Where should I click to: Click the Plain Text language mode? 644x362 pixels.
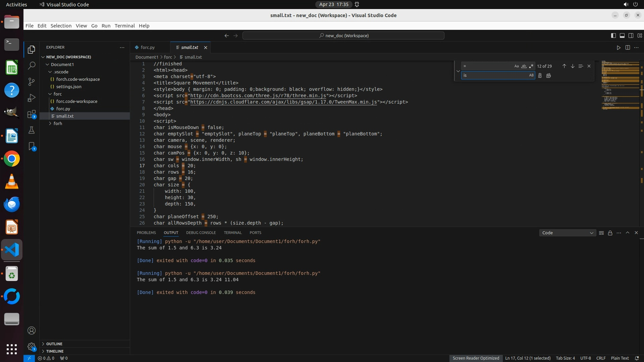tap(620, 358)
